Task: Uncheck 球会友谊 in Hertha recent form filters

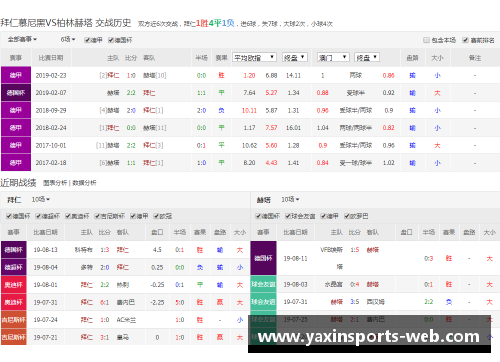Action: pos(288,216)
